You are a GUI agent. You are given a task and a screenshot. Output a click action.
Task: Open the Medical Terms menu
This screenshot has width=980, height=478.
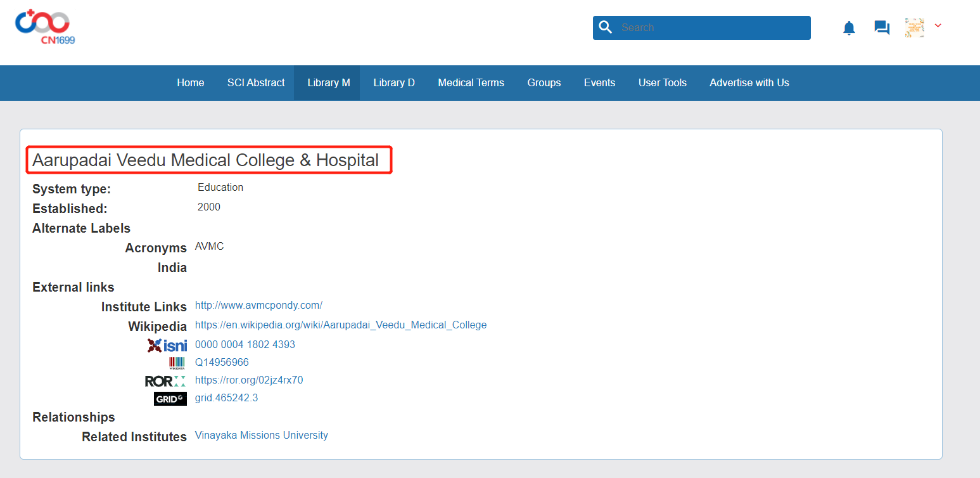click(471, 83)
